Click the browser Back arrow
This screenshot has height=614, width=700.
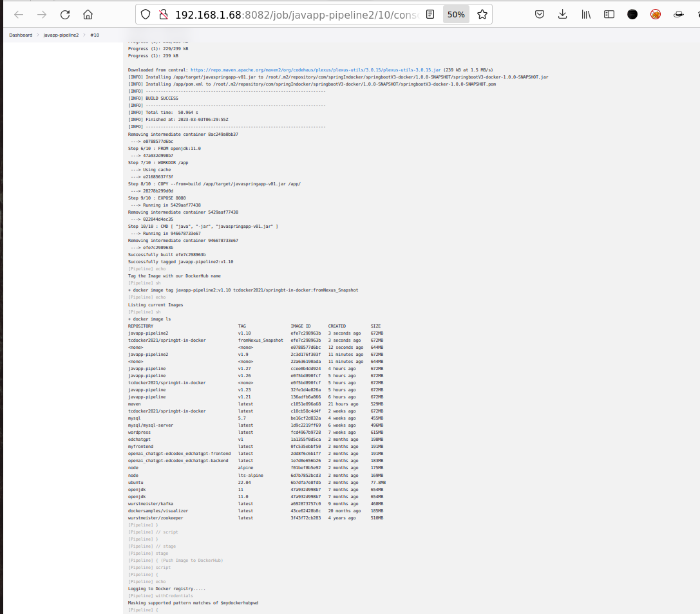pos(18,15)
